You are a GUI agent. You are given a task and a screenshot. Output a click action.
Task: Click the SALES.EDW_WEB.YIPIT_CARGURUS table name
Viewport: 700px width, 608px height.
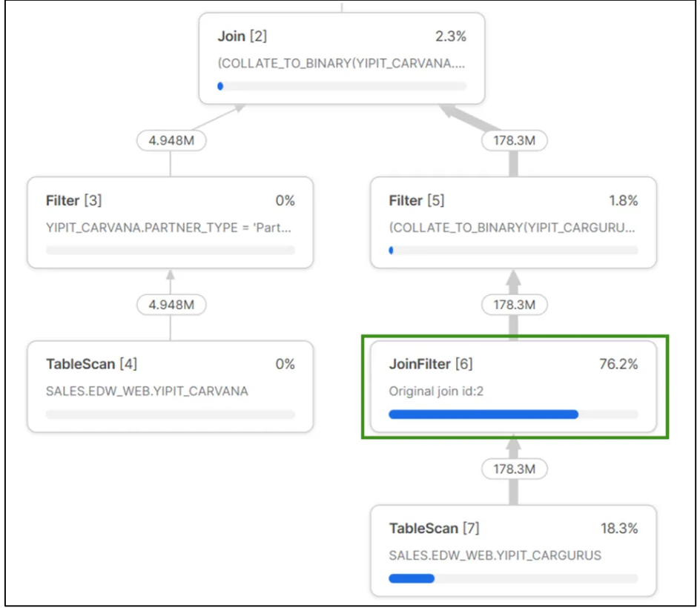495,555
